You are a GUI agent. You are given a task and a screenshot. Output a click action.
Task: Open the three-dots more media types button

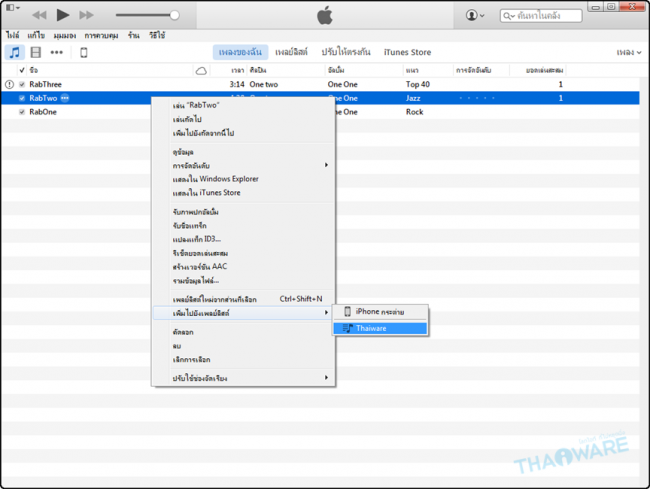[x=57, y=53]
